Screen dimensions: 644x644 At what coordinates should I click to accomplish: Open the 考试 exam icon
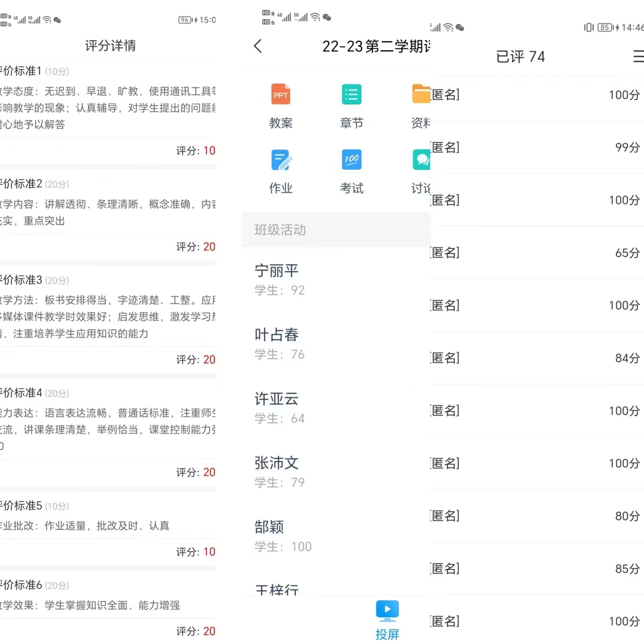coord(352,160)
